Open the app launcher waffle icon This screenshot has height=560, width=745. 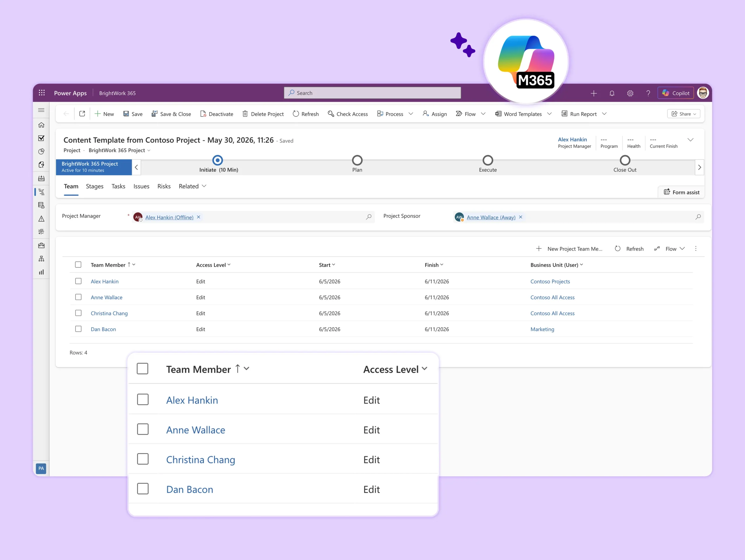coord(42,93)
